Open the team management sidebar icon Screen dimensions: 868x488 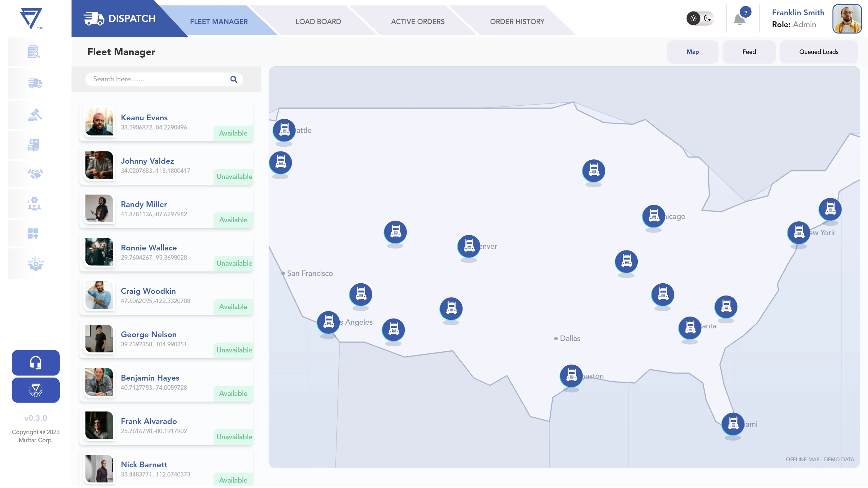[x=34, y=204]
